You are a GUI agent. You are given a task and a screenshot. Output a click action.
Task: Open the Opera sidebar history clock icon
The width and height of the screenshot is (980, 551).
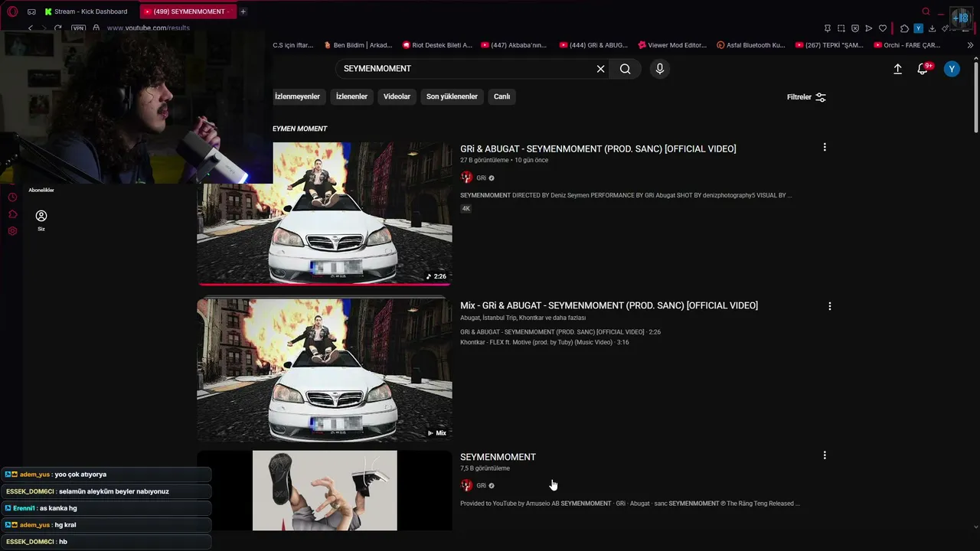[12, 197]
